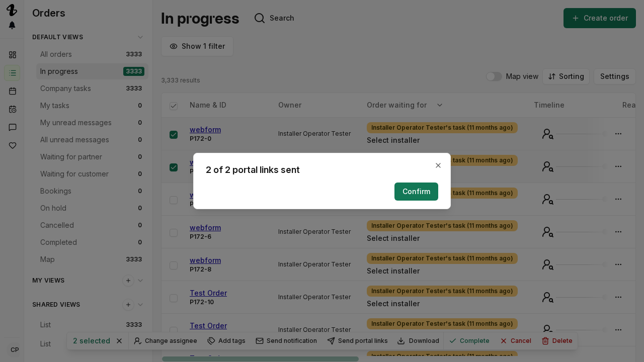Toggle the select-all header checkbox
Screen dimensions: 644x362
coord(174,106)
